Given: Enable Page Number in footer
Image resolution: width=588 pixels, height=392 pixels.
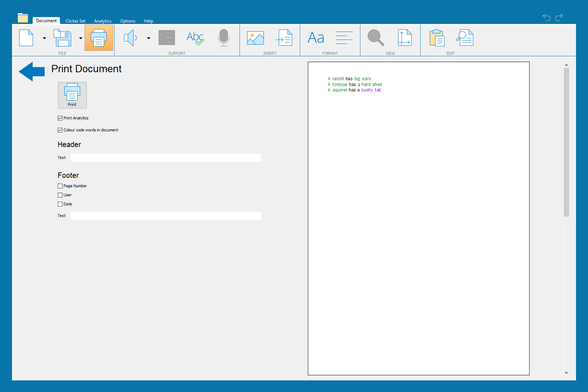Looking at the screenshot, I should click(60, 186).
